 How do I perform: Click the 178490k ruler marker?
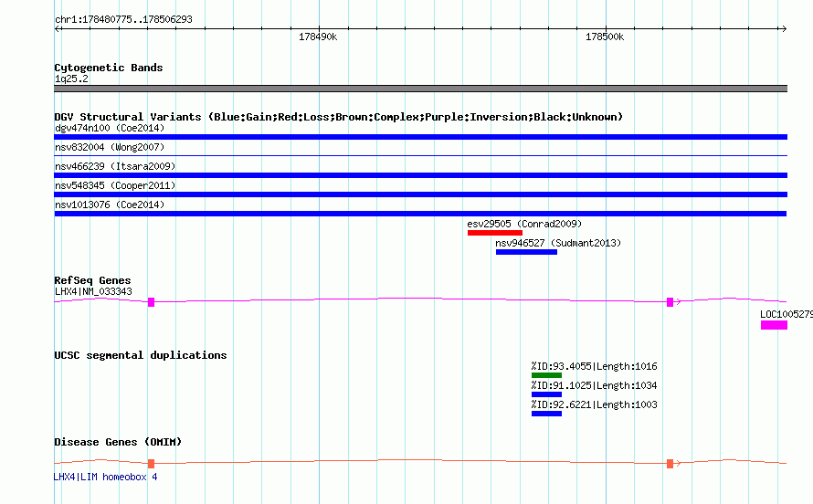pos(318,37)
